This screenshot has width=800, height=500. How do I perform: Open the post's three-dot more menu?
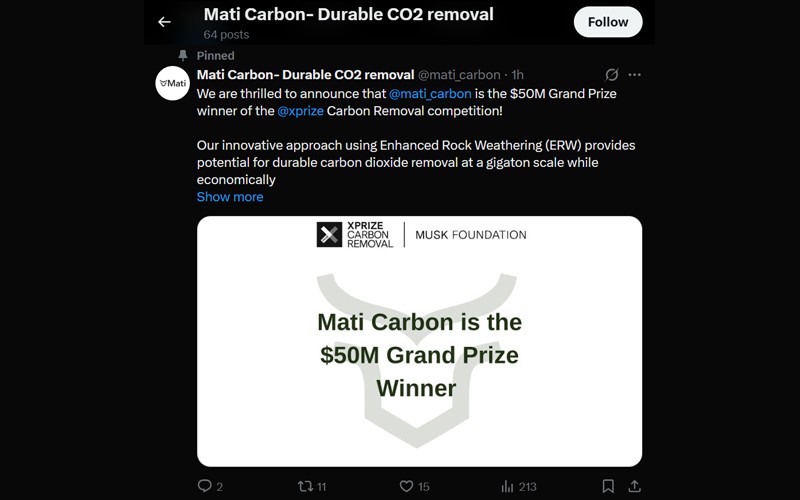[x=634, y=75]
